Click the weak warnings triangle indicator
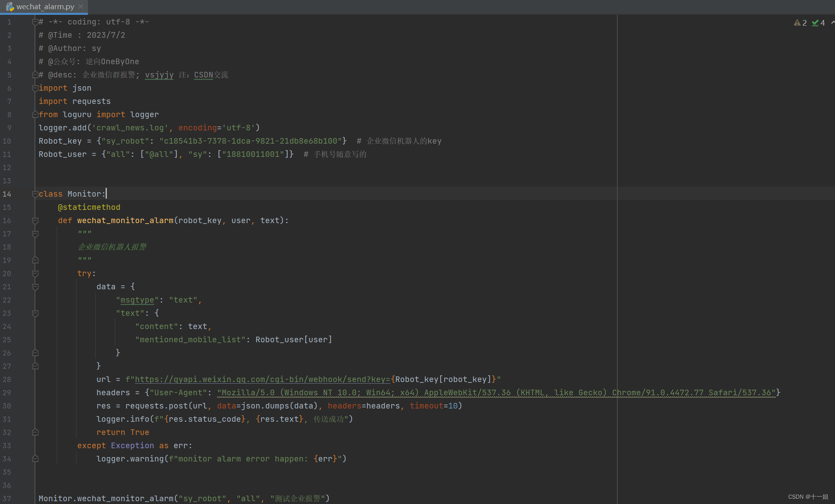The width and height of the screenshot is (835, 504). point(797,23)
